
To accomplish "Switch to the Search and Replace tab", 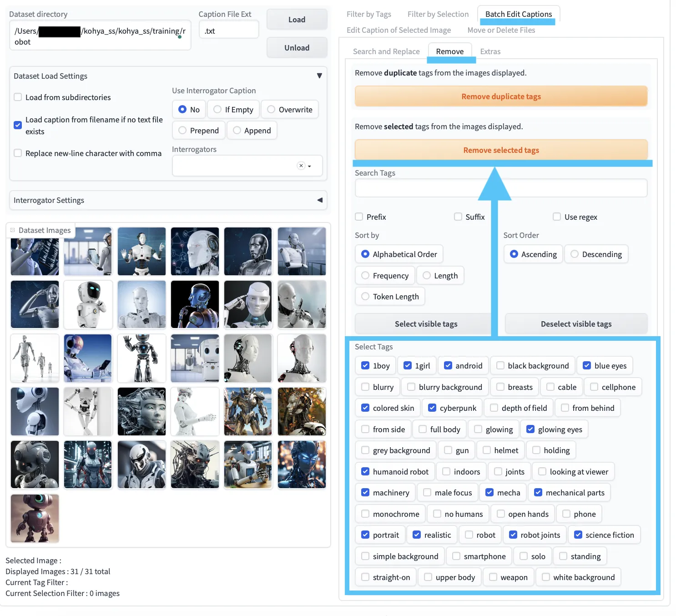I will (x=386, y=51).
